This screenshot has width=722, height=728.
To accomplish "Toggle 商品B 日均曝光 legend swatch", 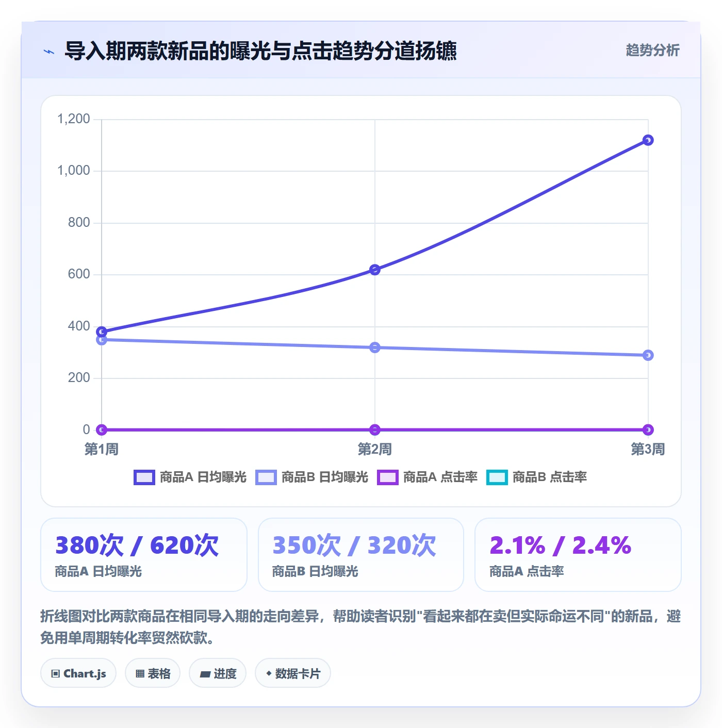I will [x=266, y=477].
